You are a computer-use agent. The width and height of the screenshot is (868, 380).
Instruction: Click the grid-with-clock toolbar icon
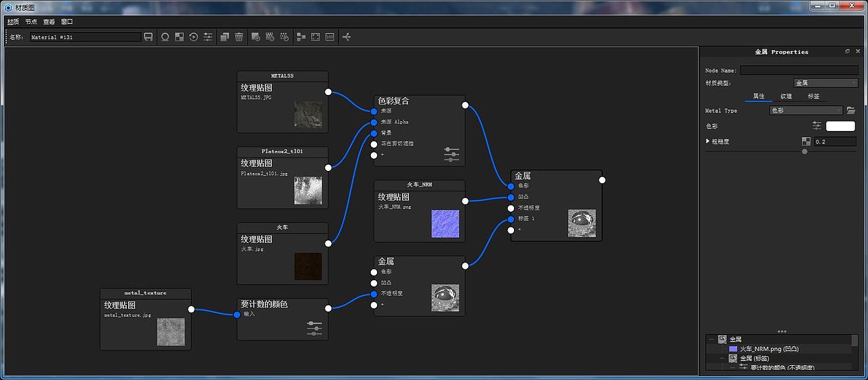click(270, 37)
